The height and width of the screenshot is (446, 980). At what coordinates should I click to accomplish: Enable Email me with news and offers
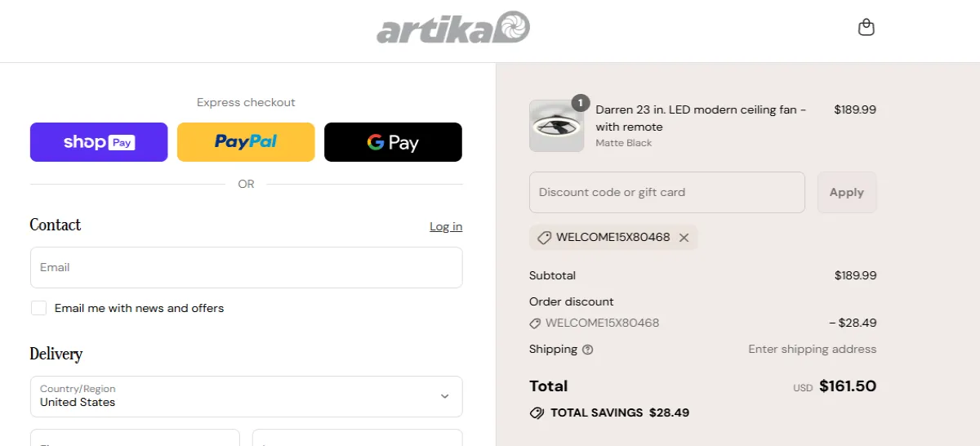[x=38, y=308]
